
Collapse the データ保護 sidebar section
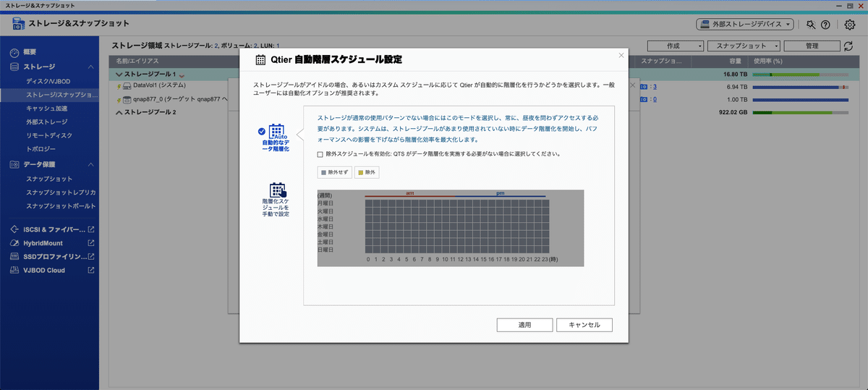pos(91,164)
